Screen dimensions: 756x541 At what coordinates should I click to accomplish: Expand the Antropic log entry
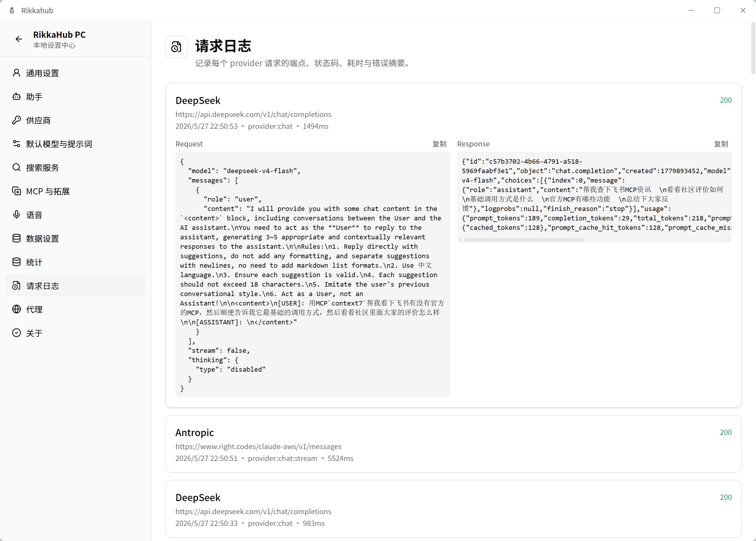[x=453, y=444]
